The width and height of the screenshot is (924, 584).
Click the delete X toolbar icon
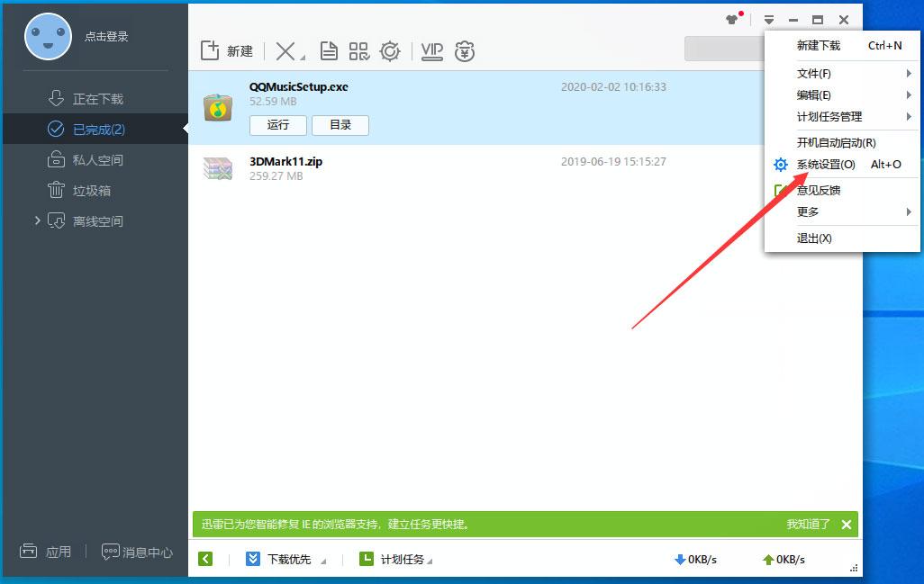pyautogui.click(x=285, y=51)
